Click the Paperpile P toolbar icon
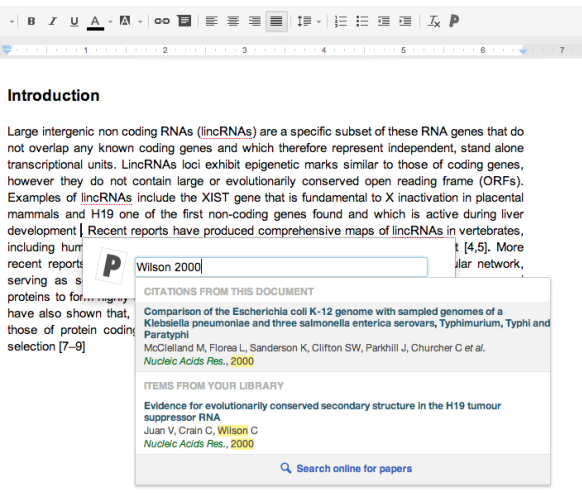 pos(454,21)
